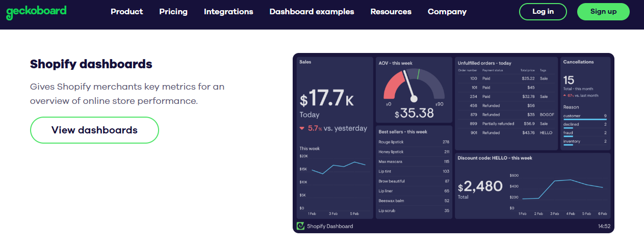
Task: Click the green gecko icon beside Shopify Dashboard
Action: click(x=301, y=226)
